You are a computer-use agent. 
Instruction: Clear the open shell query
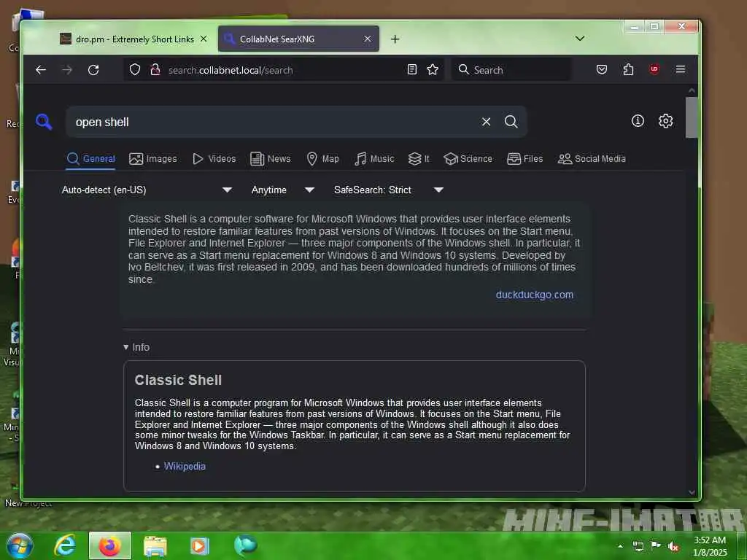[x=486, y=122]
